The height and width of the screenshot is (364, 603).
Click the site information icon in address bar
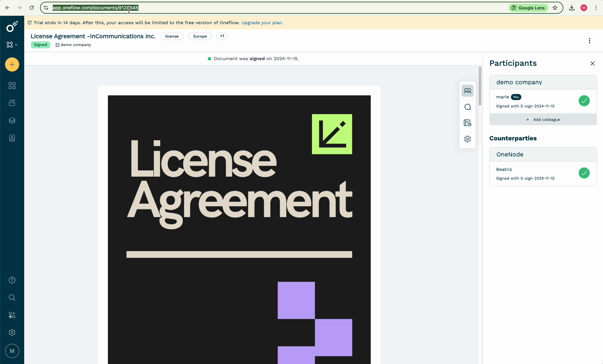tap(46, 8)
